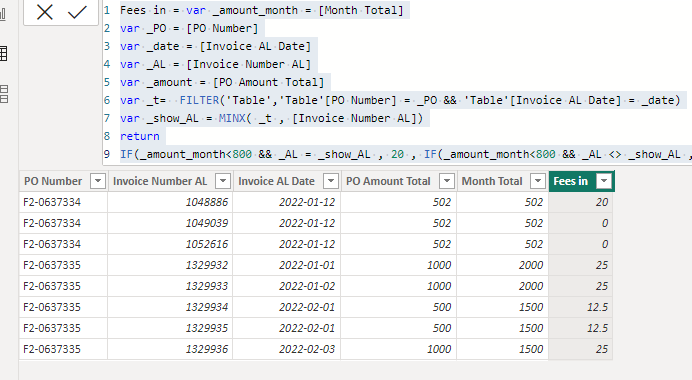Screen dimensions: 692x380
Task: Commit the formula with the checkmark icon
Action: [x=77, y=12]
